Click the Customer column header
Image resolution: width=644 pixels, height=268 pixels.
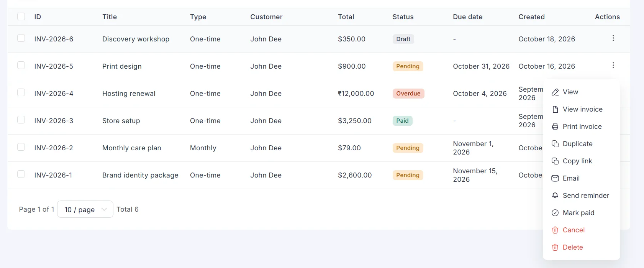266,17
